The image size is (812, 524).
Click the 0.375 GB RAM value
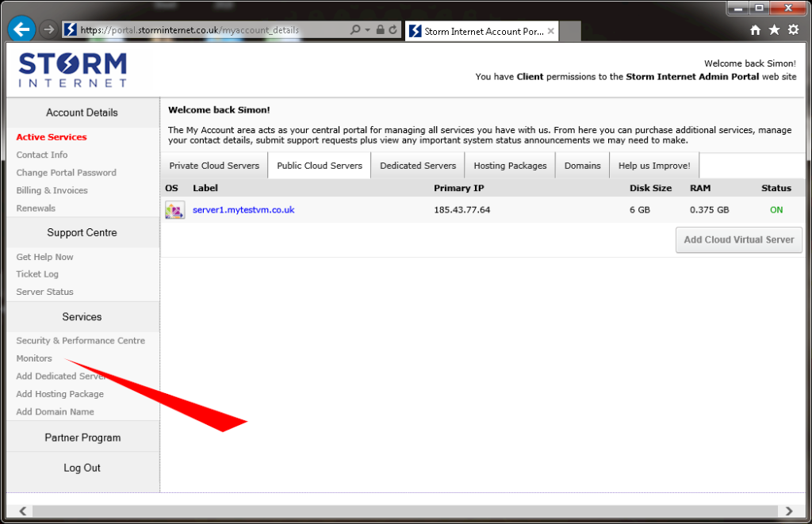click(x=710, y=210)
